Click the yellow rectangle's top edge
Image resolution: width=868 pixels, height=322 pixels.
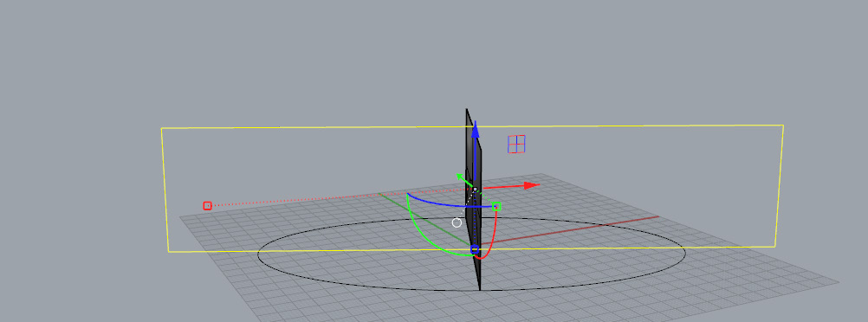pyautogui.click(x=471, y=126)
